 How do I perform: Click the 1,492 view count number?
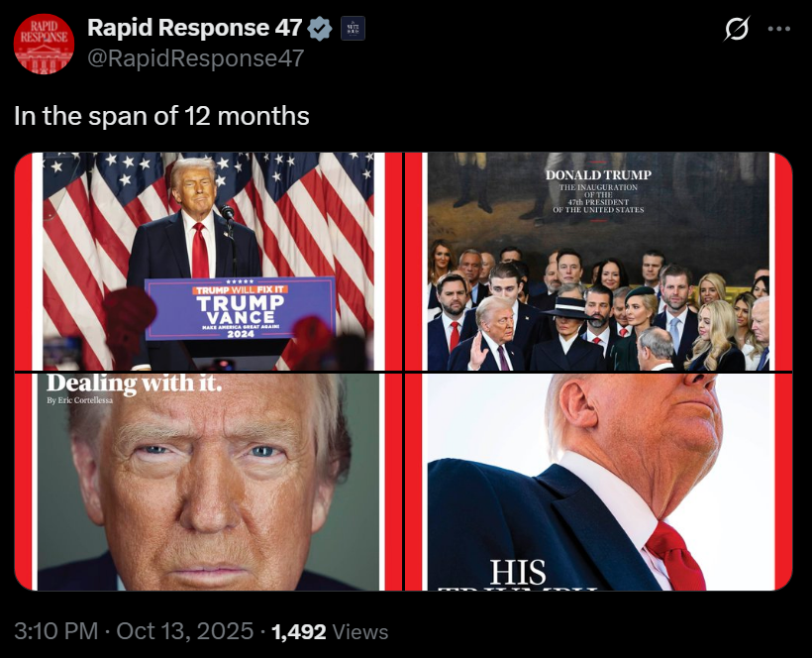coord(299,631)
